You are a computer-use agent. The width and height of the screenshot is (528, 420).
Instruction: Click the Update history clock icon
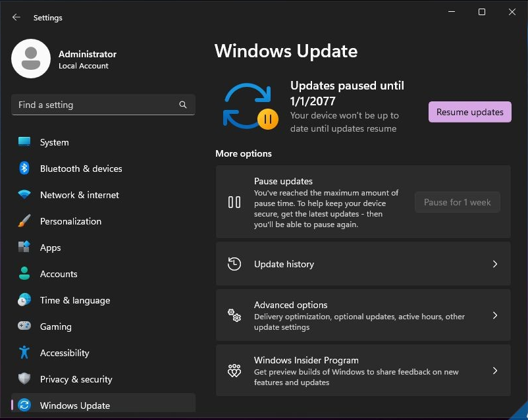234,264
